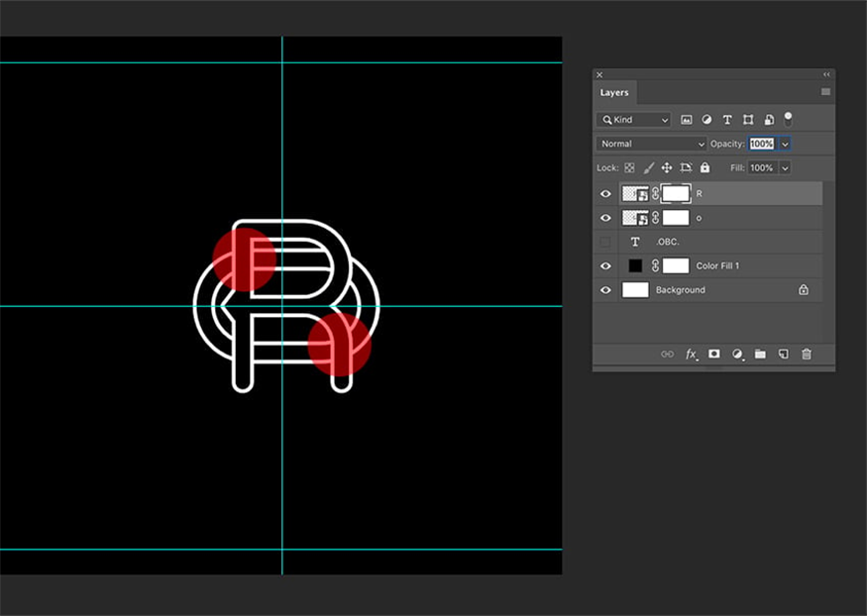This screenshot has height=616, width=867.
Task: Click the Lock all padlock icon
Action: pos(704,168)
